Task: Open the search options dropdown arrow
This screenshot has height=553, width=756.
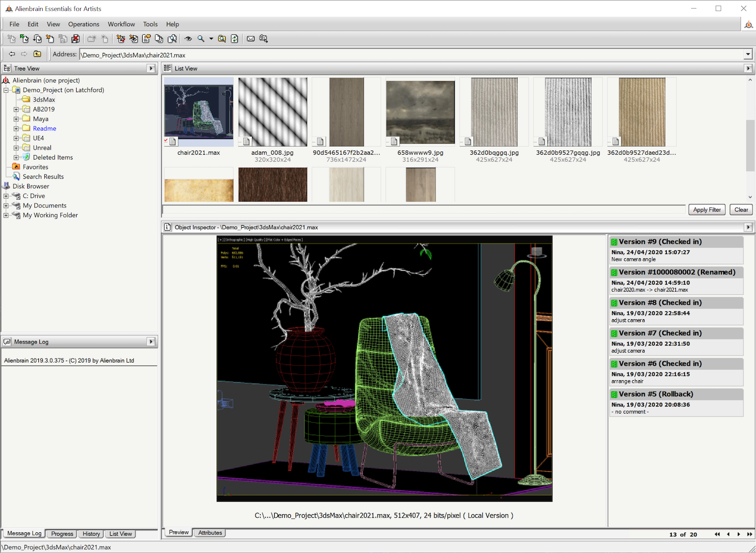Action: (x=211, y=39)
